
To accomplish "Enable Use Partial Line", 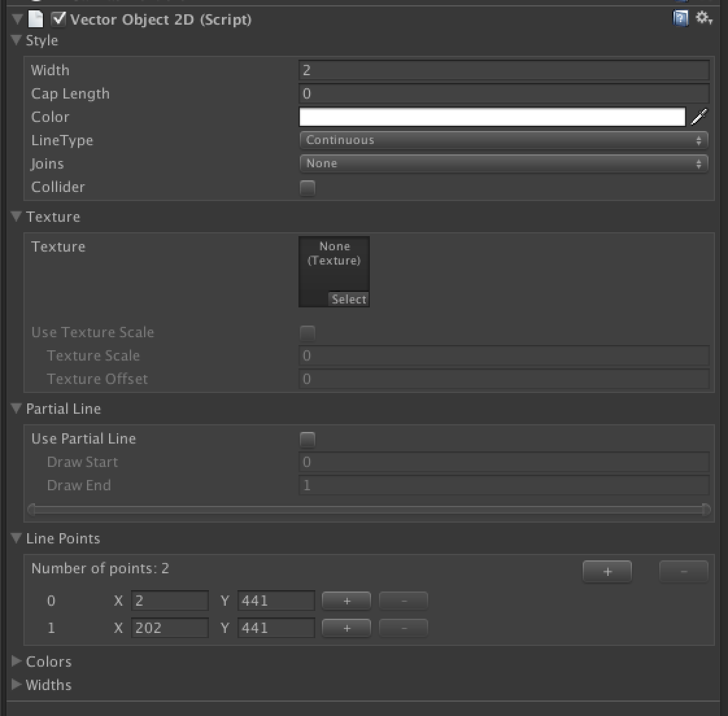I will (307, 439).
